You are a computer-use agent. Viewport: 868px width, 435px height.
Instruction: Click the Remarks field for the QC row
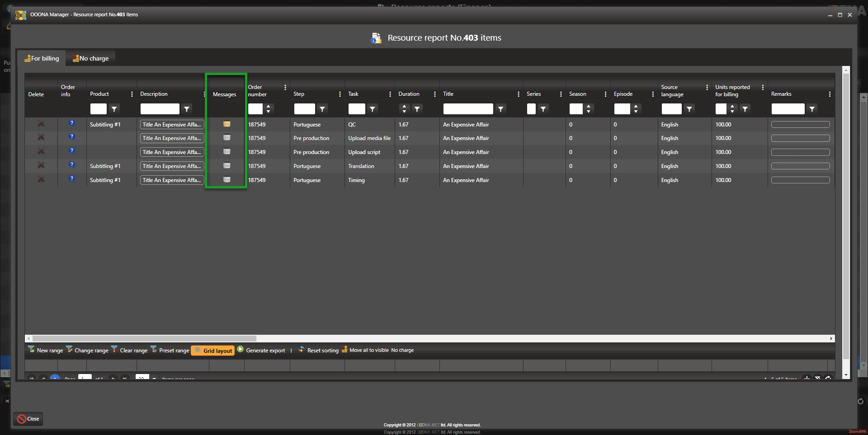pyautogui.click(x=800, y=124)
